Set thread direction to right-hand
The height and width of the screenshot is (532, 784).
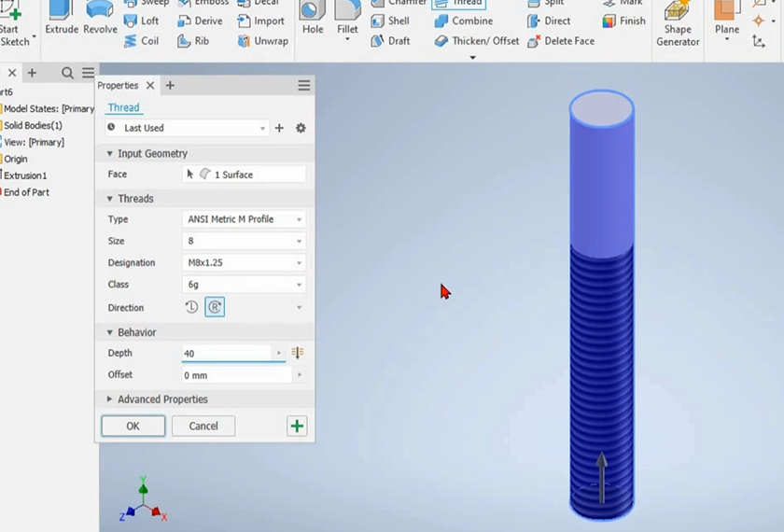215,307
